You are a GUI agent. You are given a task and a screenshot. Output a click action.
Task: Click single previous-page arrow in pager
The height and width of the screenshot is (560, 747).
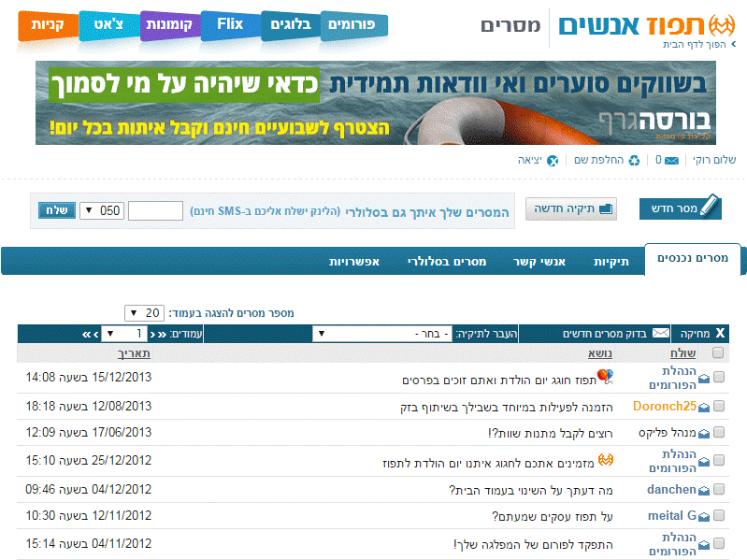coord(152,335)
